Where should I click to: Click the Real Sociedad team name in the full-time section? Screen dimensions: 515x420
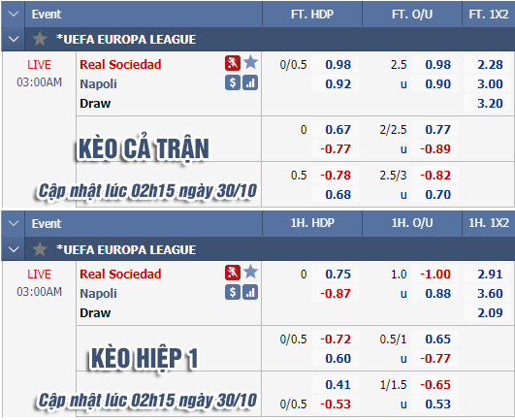(x=120, y=64)
